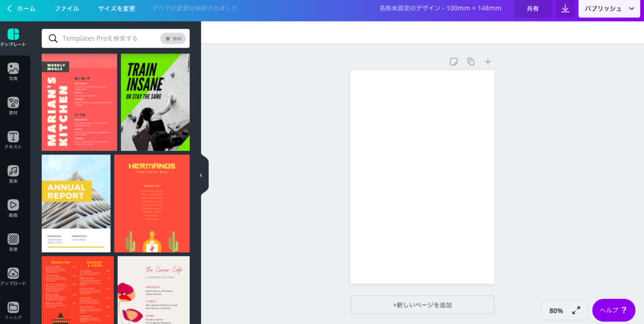Select the 動画 (Videos) sidebar icon
This screenshot has height=324, width=644.
tap(14, 208)
